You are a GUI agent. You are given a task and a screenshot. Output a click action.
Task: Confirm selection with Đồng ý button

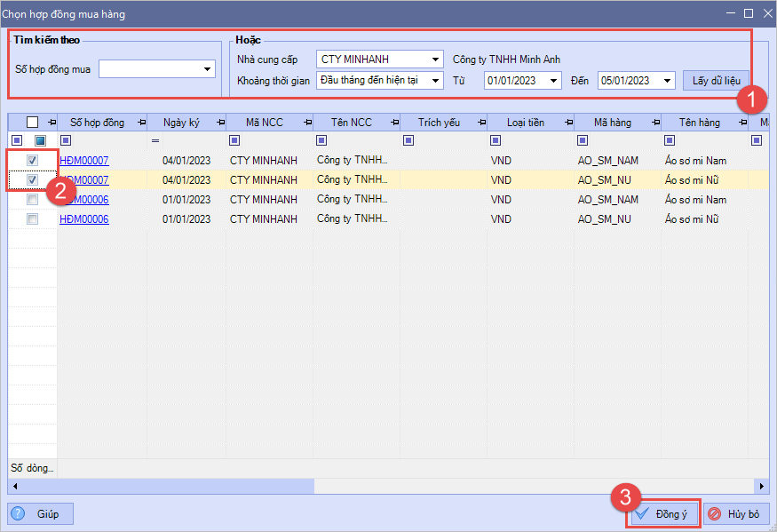[x=663, y=514]
